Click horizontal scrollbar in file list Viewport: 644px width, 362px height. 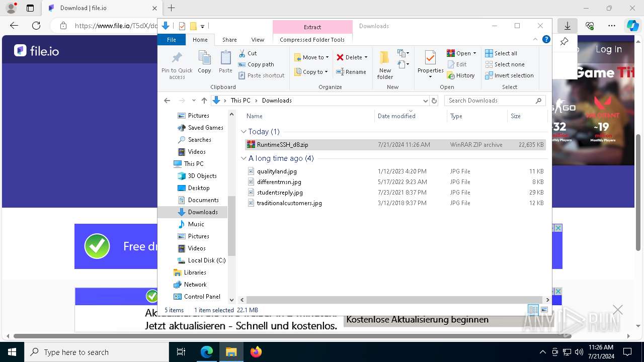395,300
